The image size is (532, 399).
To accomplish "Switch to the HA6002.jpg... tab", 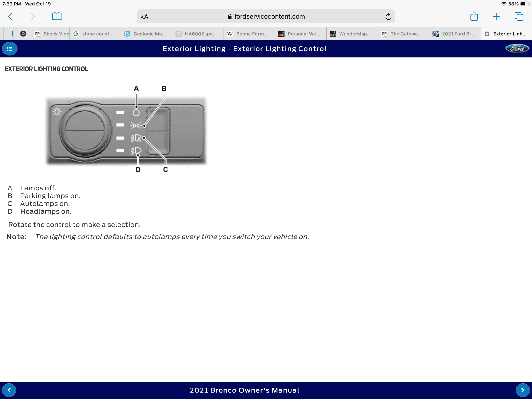I will click(x=198, y=34).
